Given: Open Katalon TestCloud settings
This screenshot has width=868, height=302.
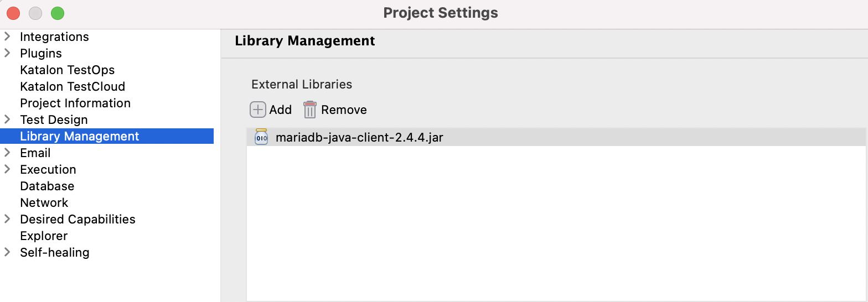Looking at the screenshot, I should click(73, 86).
